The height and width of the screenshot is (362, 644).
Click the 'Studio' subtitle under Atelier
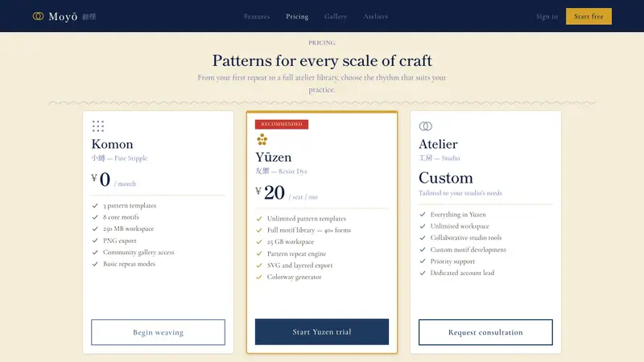(451, 158)
